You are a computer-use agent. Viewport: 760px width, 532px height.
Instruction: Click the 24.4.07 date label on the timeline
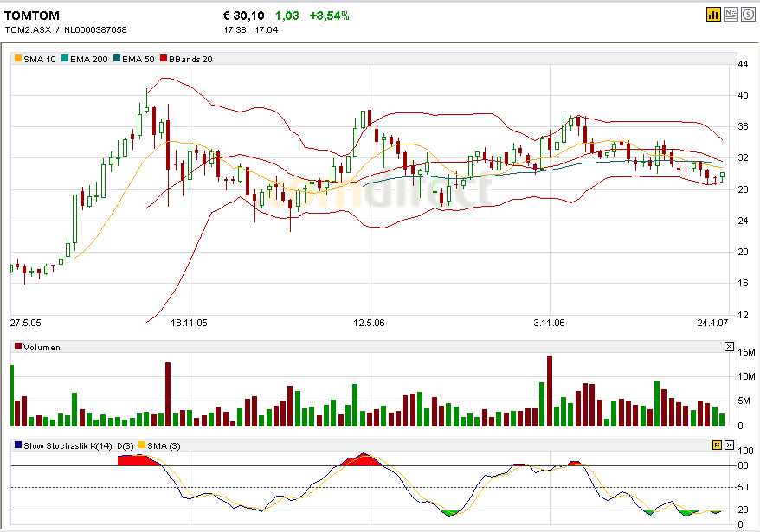(x=712, y=322)
